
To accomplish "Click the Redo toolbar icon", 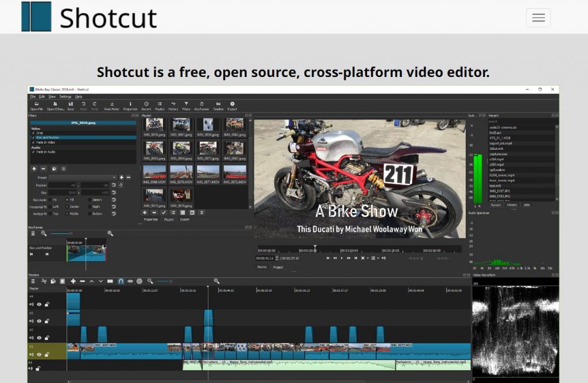I will [x=95, y=106].
